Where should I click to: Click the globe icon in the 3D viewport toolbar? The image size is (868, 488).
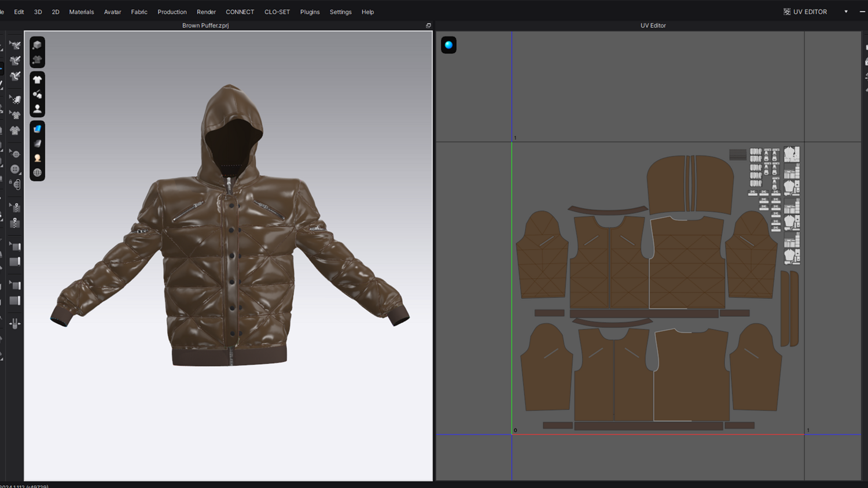(38, 172)
